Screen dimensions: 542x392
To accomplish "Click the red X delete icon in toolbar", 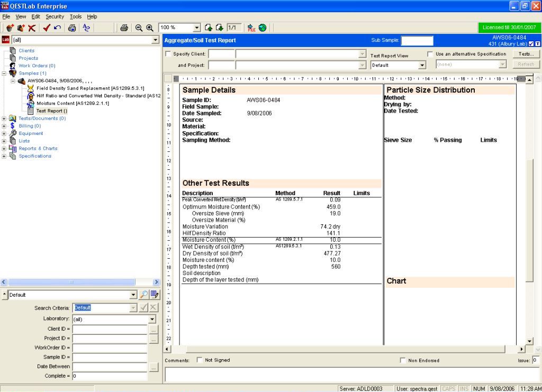I will pyautogui.click(x=32, y=28).
